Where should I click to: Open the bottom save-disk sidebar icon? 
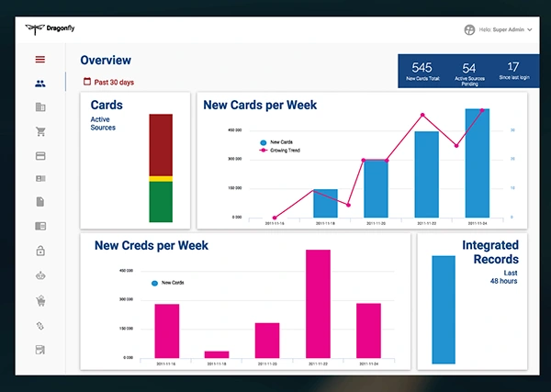(40, 350)
